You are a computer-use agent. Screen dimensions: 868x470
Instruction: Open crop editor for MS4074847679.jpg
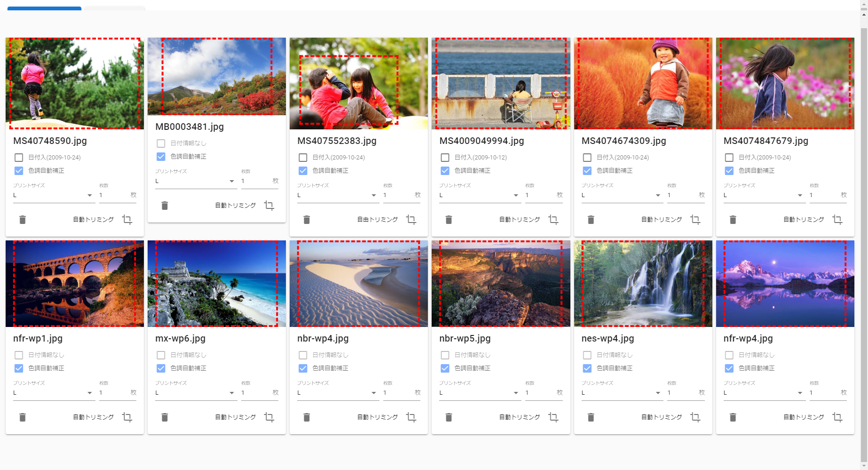837,220
